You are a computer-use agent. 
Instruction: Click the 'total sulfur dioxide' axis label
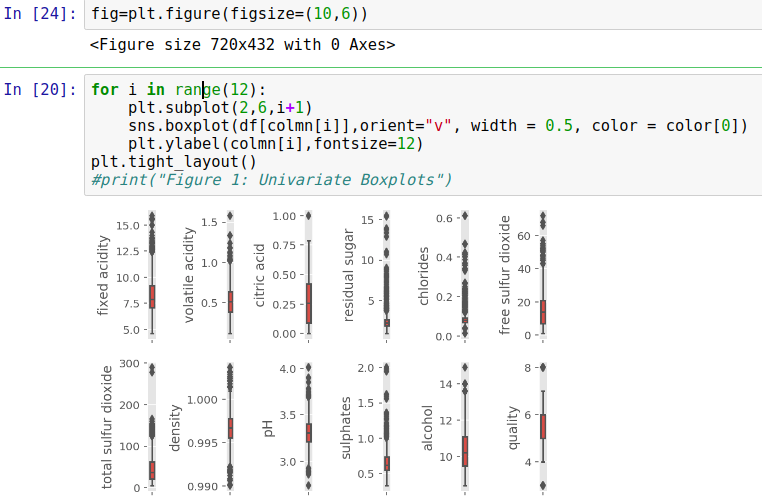pos(106,427)
